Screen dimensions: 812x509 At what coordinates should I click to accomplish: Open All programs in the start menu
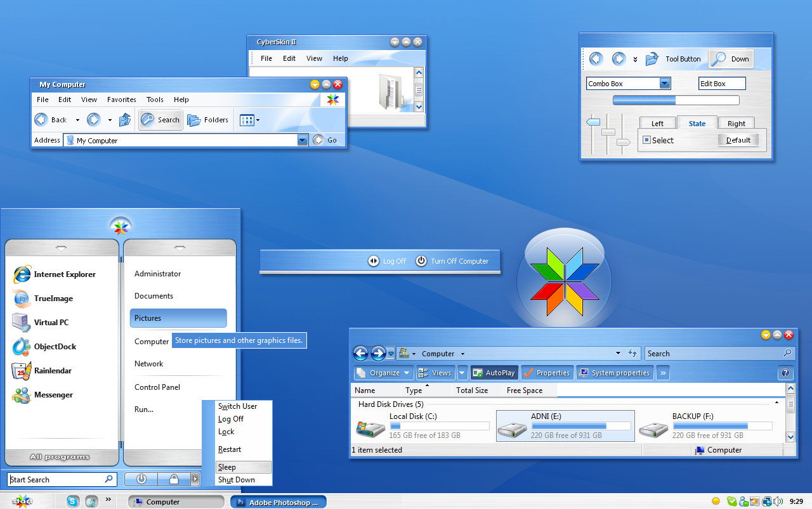(60, 457)
